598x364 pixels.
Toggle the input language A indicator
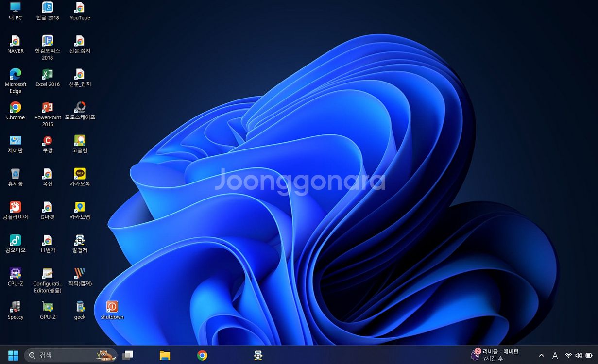(x=555, y=356)
